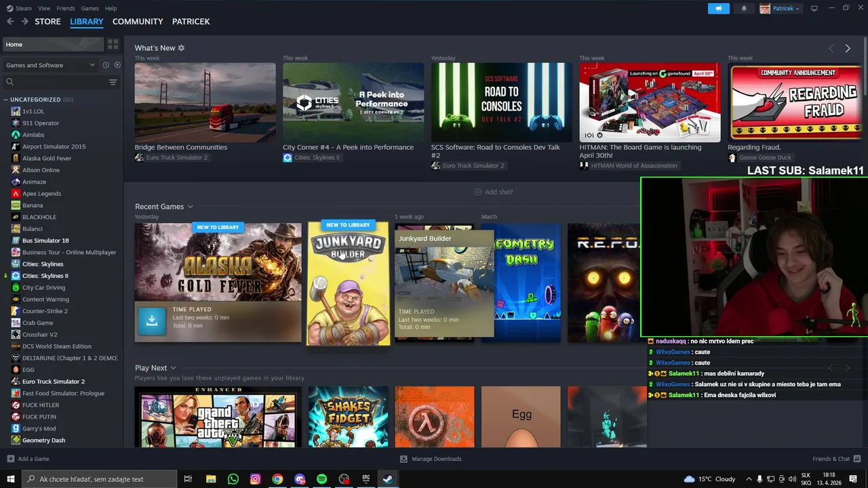Click the Windows taskbar search box
Image resolution: width=868 pixels, height=488 pixels.
(98, 479)
